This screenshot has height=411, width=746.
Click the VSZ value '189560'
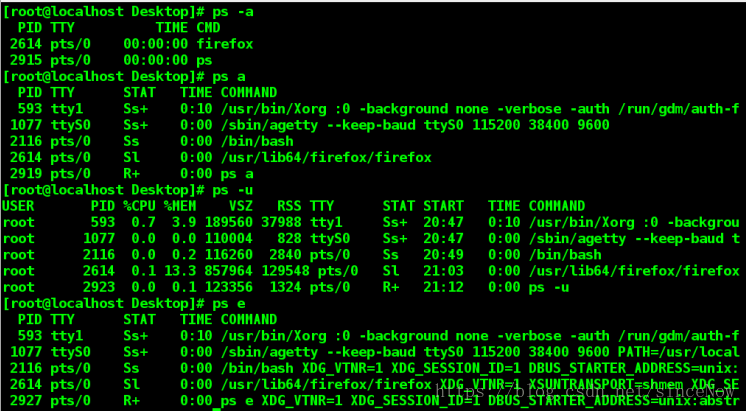click(x=229, y=222)
